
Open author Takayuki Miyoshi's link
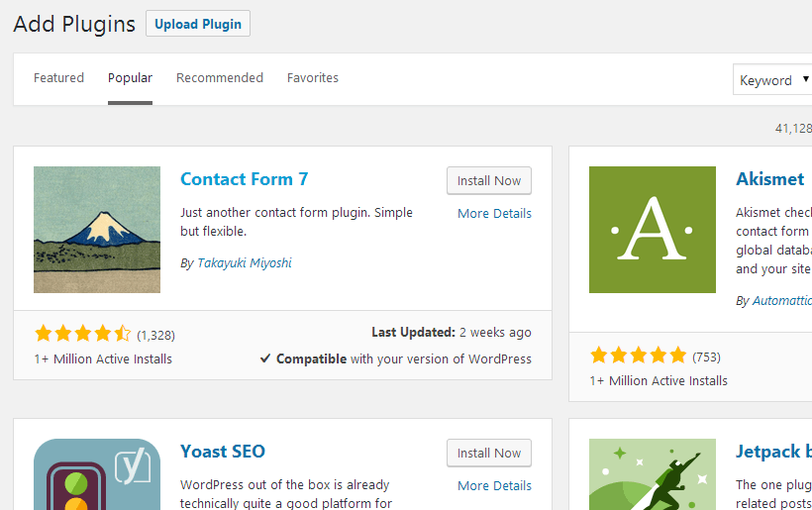[244, 263]
